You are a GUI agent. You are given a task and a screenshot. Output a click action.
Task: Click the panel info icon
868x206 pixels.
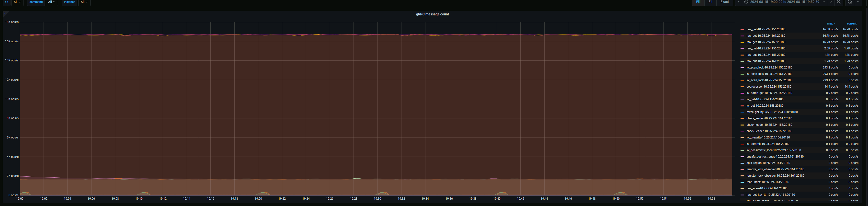(5, 13)
